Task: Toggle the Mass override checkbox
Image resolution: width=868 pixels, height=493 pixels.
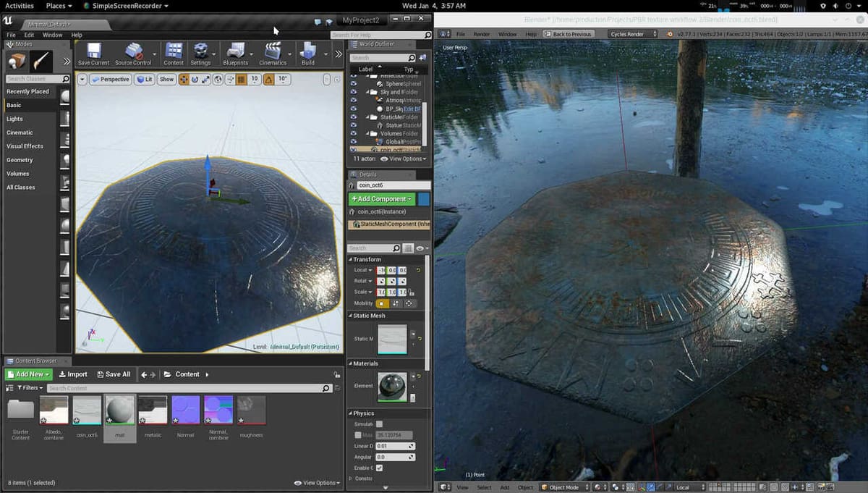Action: pos(358,435)
